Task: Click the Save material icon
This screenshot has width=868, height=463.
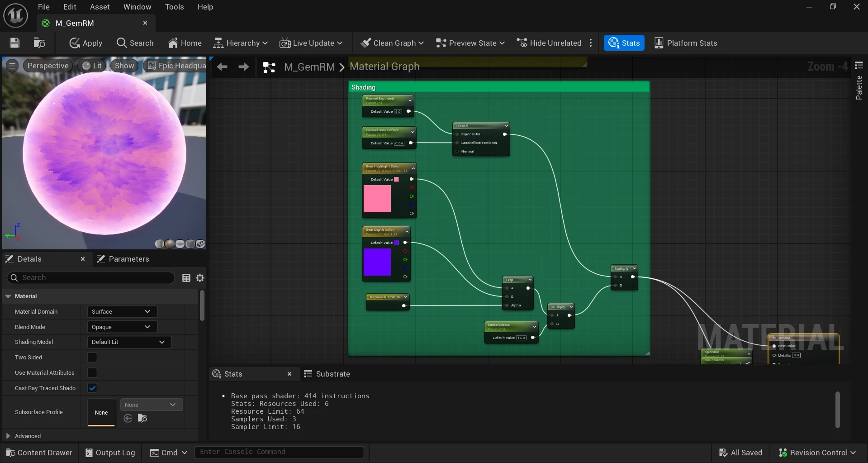Action: [14, 43]
